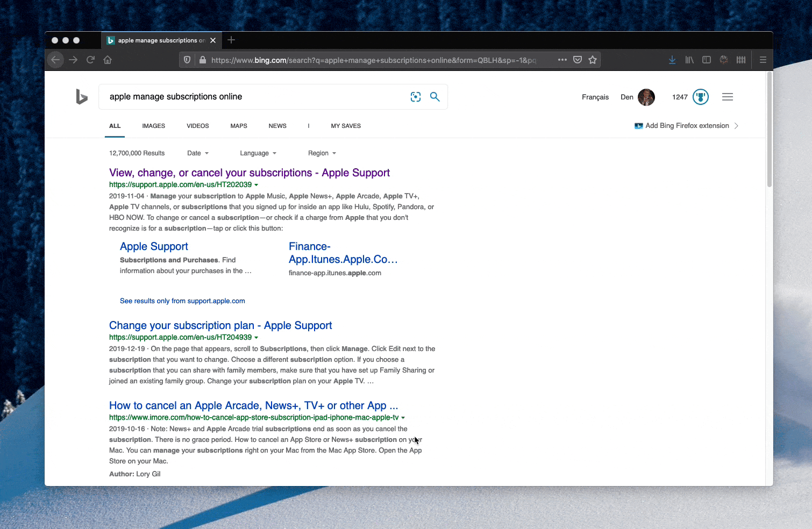This screenshot has width=812, height=529.
Task: Click See results only from support.apple.com
Action: point(182,301)
